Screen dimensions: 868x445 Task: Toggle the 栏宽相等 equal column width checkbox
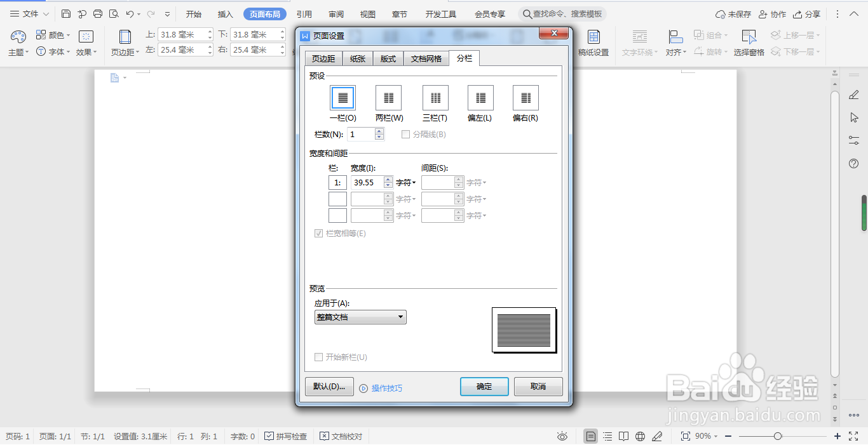point(318,234)
